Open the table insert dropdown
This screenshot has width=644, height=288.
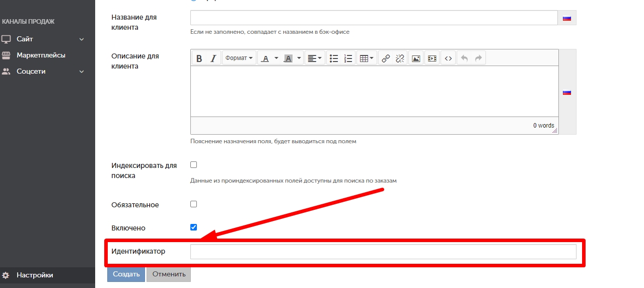click(366, 59)
